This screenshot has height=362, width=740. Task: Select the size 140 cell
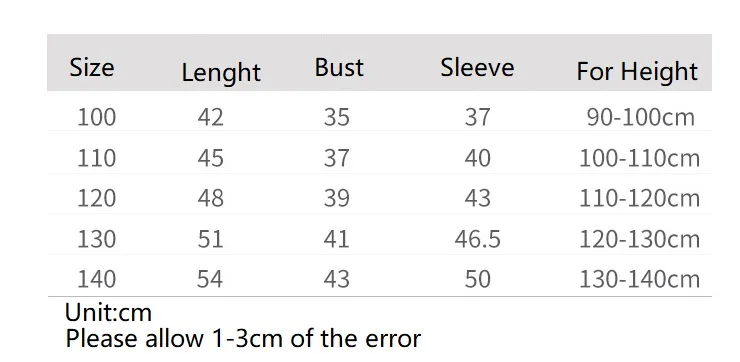click(96, 279)
